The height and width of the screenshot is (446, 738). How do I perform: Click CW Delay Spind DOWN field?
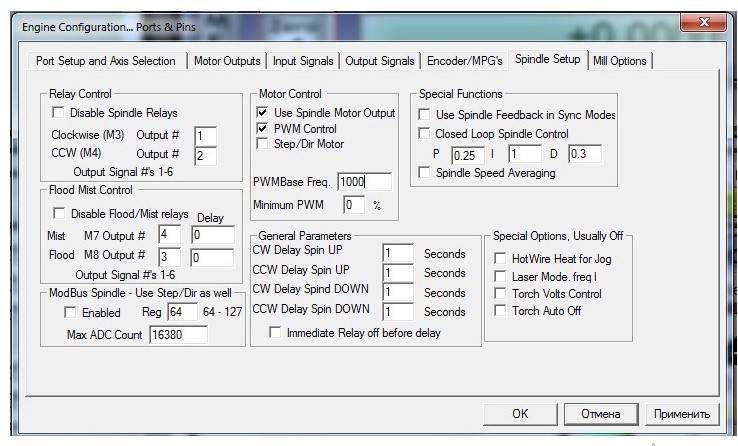pyautogui.click(x=398, y=292)
